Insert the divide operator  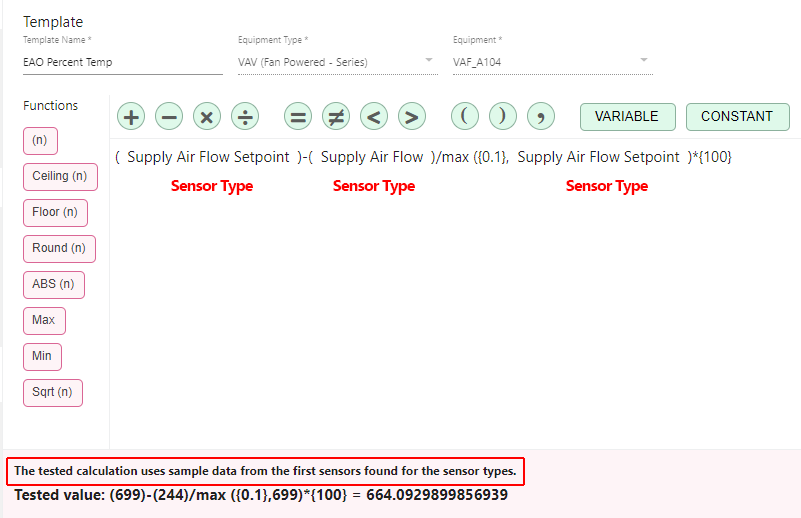(x=245, y=117)
